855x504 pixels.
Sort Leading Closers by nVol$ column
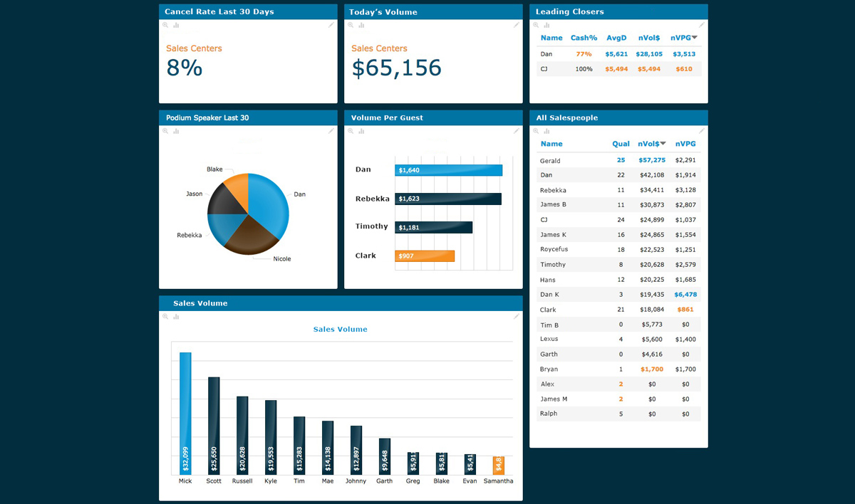point(648,38)
